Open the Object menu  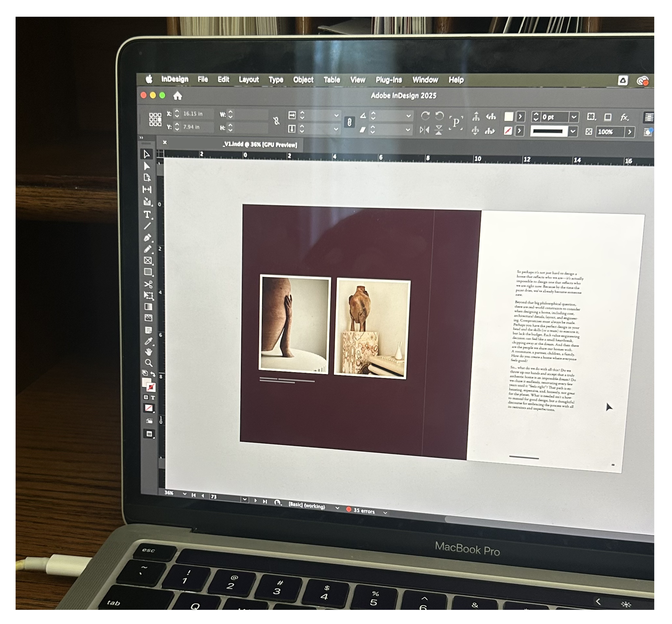[303, 80]
